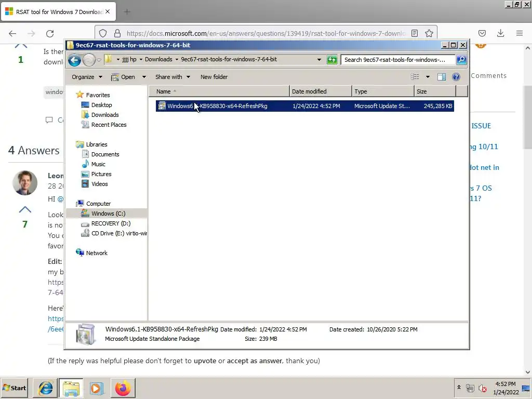The image size is (532, 399).
Task: Open the Pictures library
Action: pyautogui.click(x=101, y=174)
